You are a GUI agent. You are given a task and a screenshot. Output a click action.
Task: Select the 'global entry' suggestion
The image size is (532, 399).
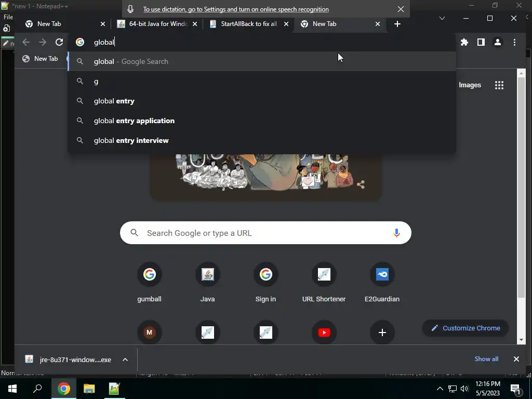(262, 101)
